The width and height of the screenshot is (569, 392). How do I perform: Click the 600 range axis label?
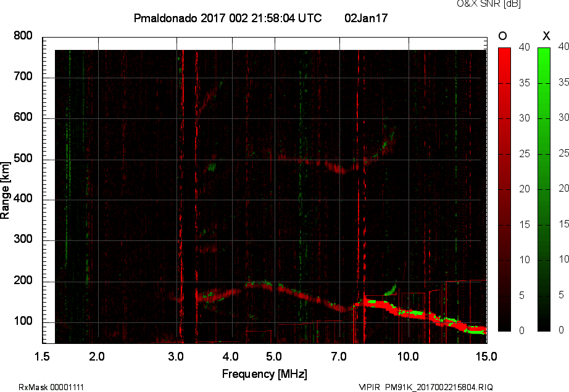(x=23, y=117)
